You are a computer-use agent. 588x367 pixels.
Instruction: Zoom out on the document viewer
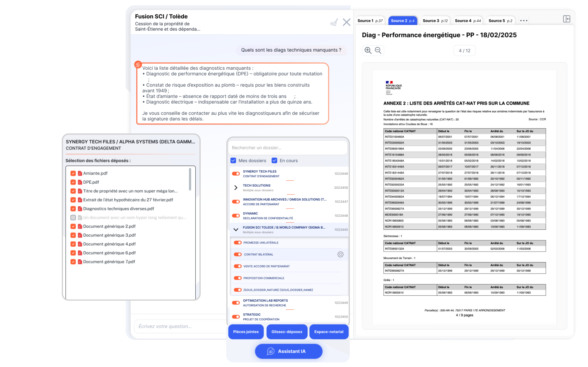click(x=378, y=50)
